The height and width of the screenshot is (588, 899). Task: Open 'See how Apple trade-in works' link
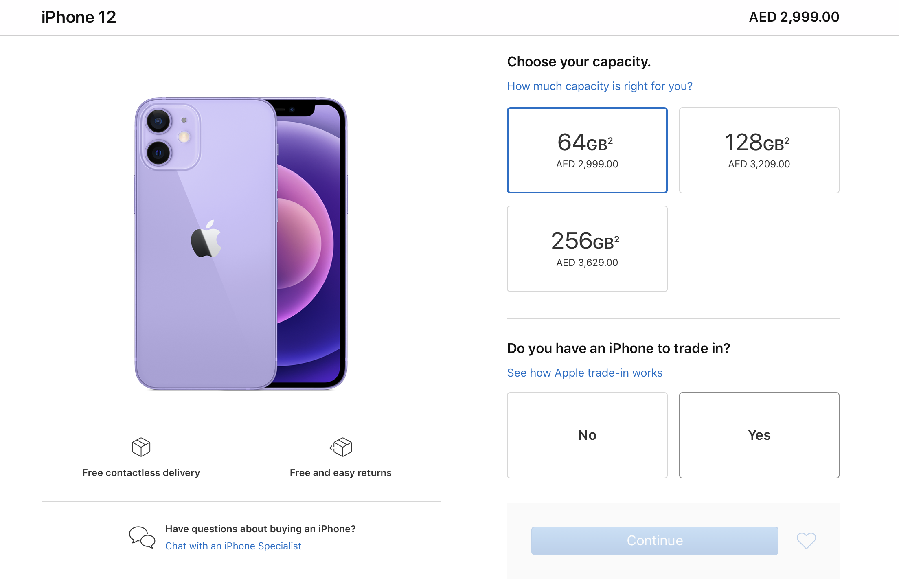[x=585, y=373]
